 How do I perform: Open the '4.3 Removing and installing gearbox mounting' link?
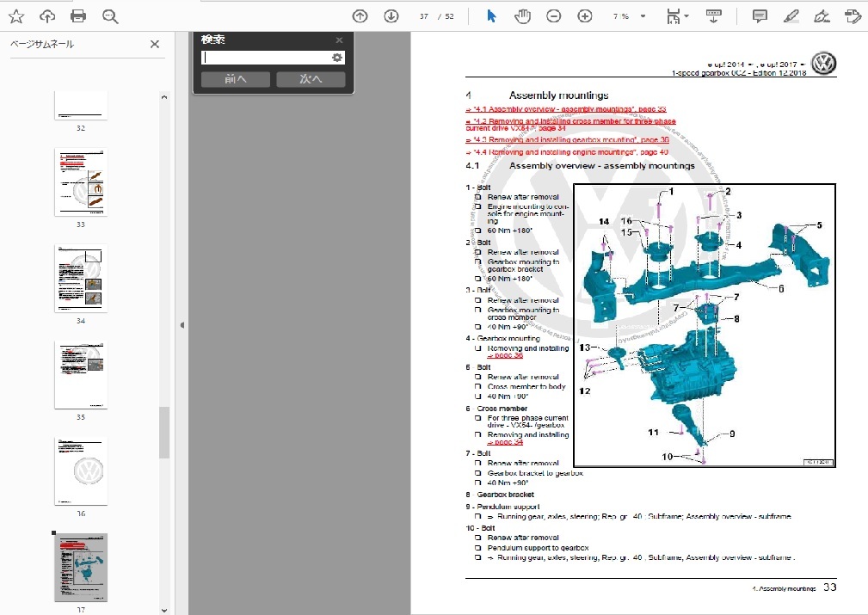point(566,139)
